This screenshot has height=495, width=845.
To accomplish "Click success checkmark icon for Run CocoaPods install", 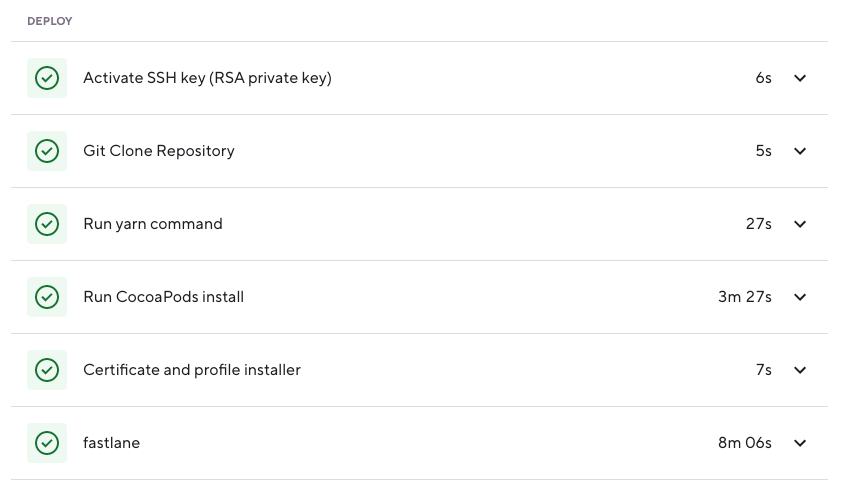I will 47,297.
